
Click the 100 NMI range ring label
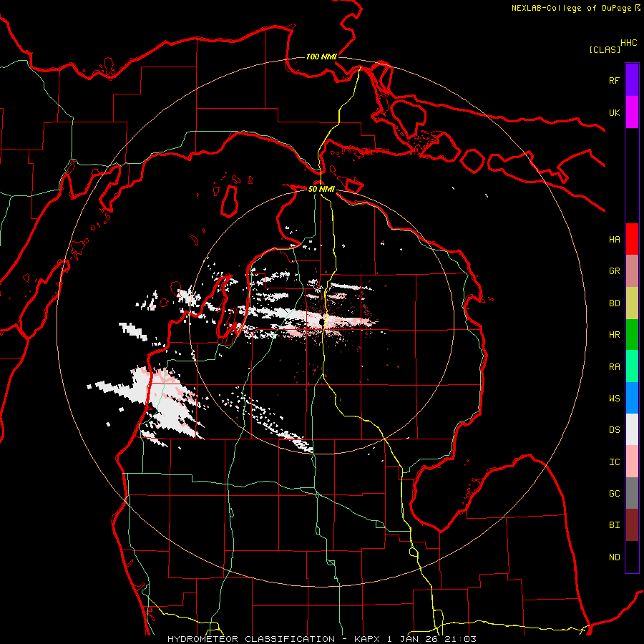click(321, 57)
